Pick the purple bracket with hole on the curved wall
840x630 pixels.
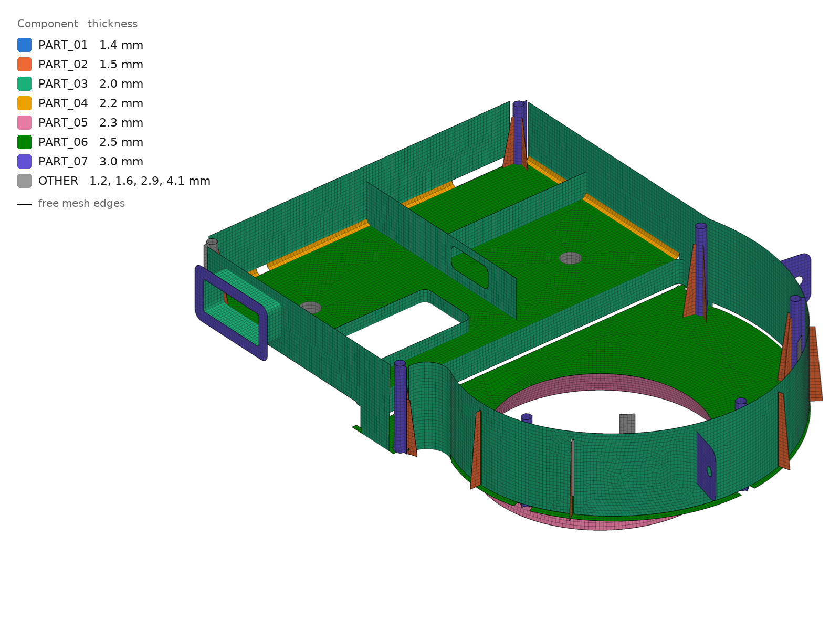point(707,466)
